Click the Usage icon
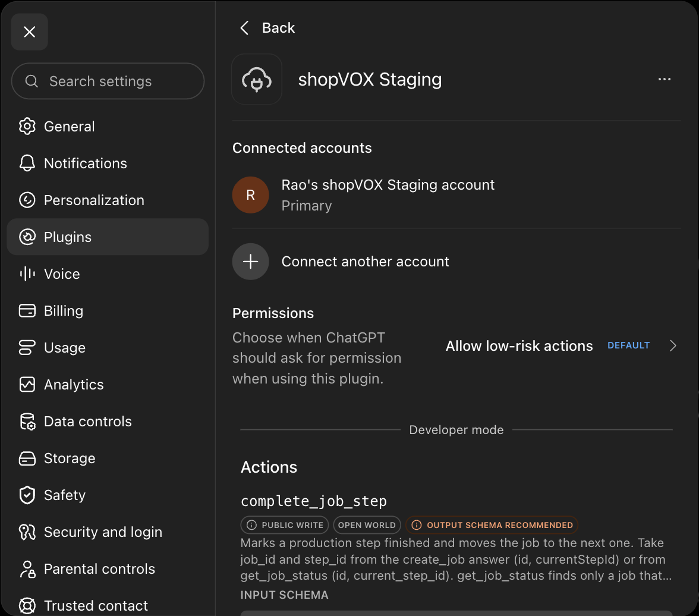The image size is (699, 616). 27,347
